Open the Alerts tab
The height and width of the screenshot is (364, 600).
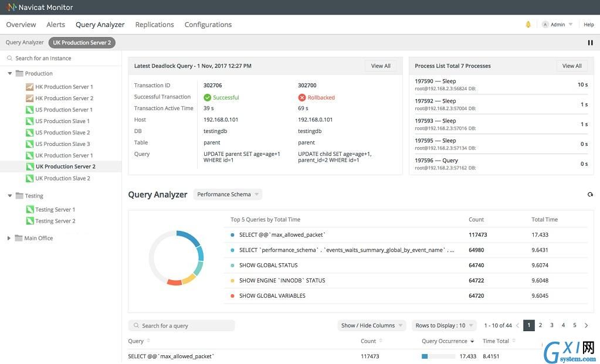tap(56, 25)
